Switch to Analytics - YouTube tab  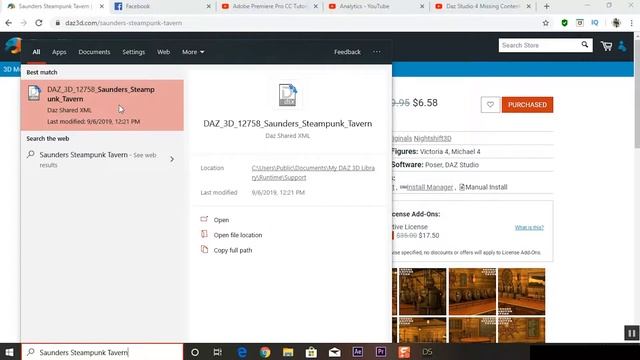point(375,6)
